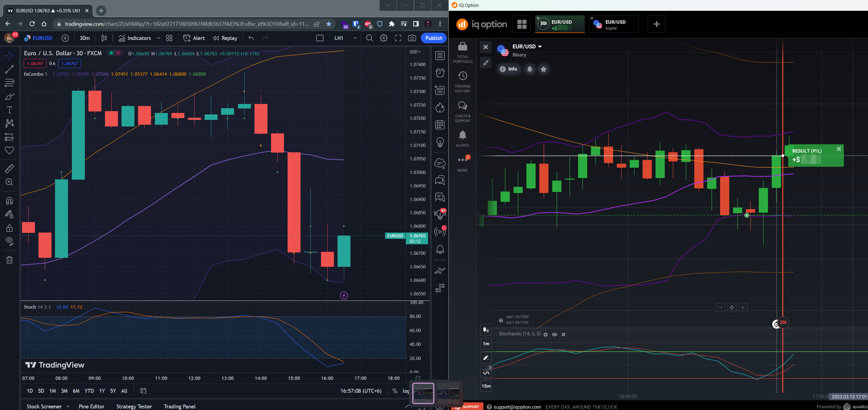Open indicator templates grid icon
Viewport: 868px width, 410px height.
[x=169, y=38]
